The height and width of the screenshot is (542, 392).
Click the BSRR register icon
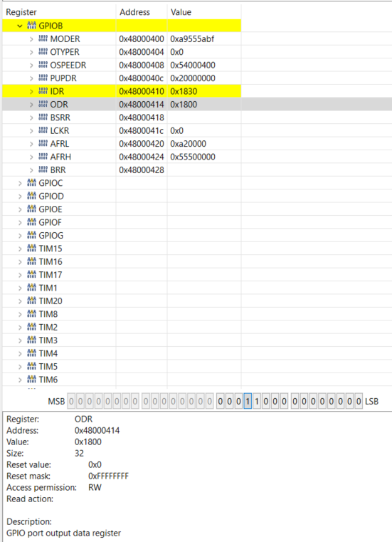coord(43,118)
